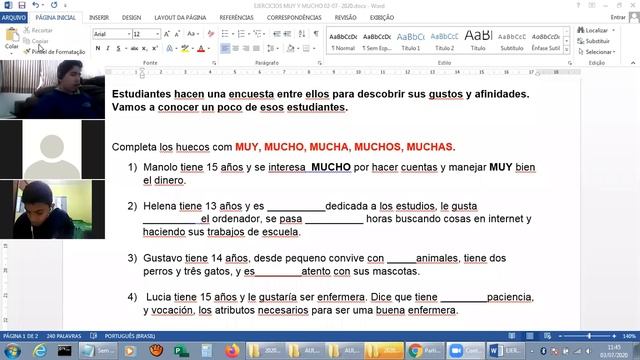The height and width of the screenshot is (360, 640).
Task: Click Pincel de Formatação format painter
Action: (55, 52)
